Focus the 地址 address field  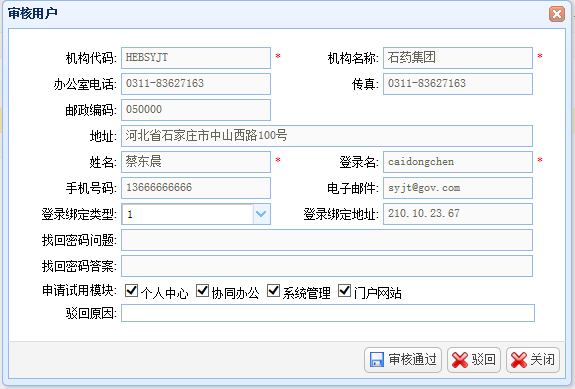[327, 136]
